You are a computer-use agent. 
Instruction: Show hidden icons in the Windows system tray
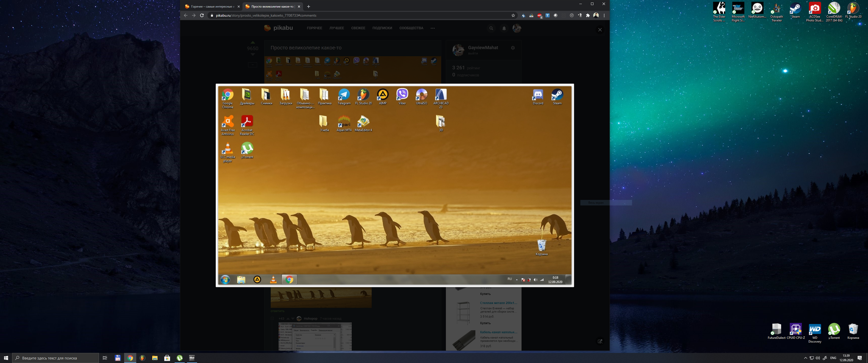coord(805,358)
